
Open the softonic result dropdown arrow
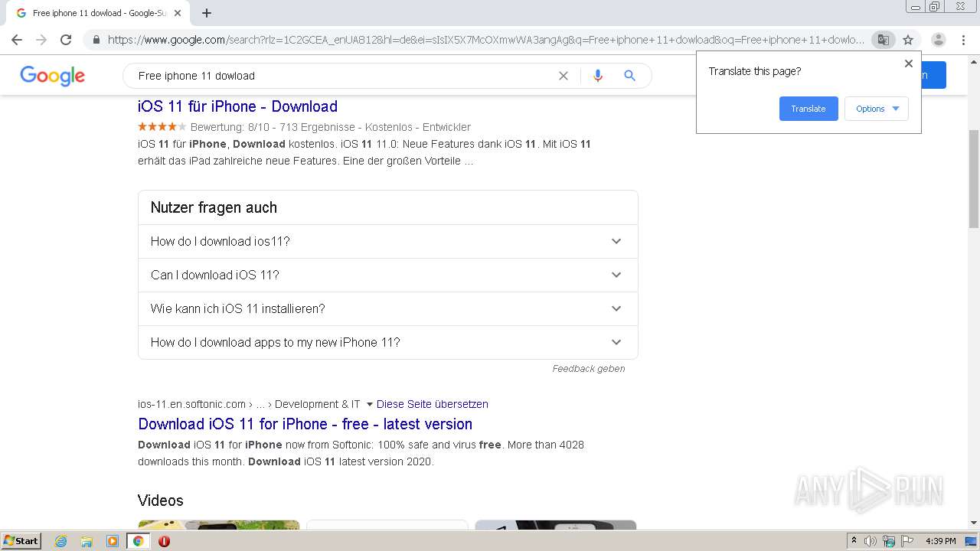point(370,404)
